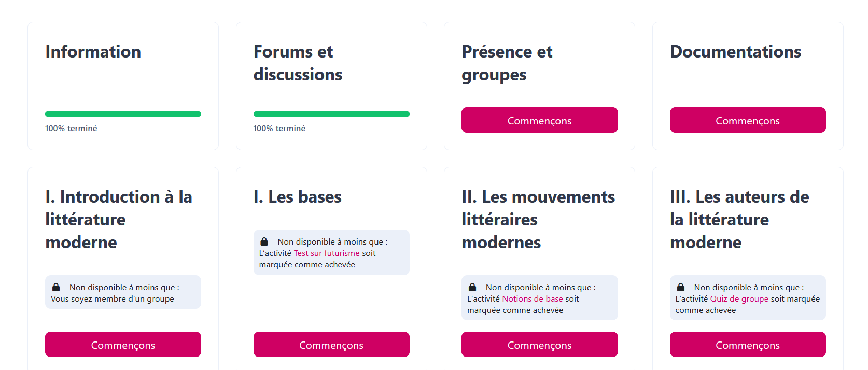Click the Forums et discussions progress bar
Viewport: 868px width, 370px height.
tap(331, 114)
